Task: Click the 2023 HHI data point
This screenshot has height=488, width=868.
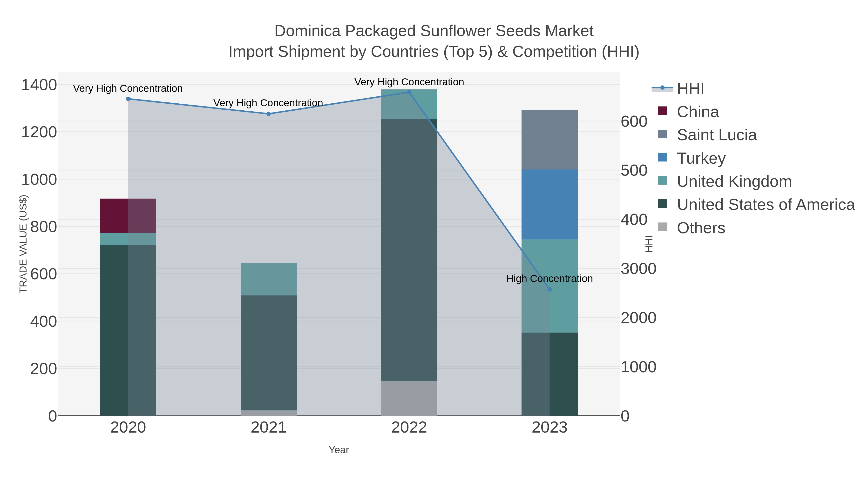Action: click(x=549, y=289)
